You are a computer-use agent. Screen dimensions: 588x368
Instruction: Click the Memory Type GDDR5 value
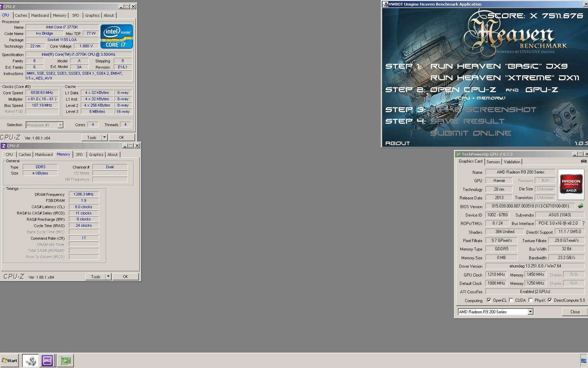pos(501,249)
